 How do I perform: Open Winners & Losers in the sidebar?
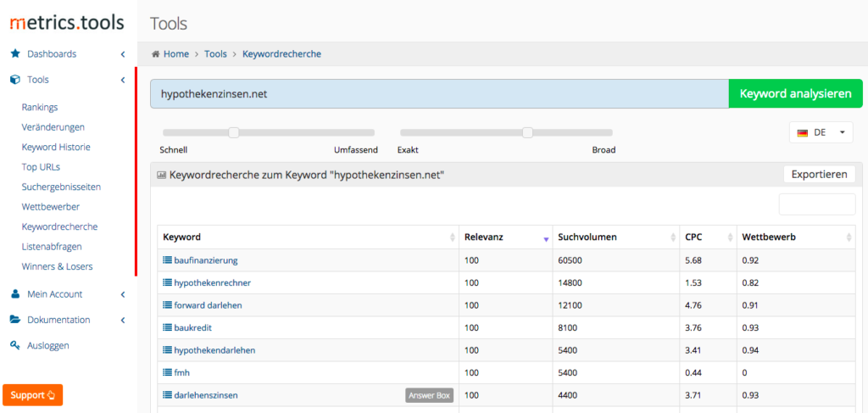pyautogui.click(x=57, y=266)
